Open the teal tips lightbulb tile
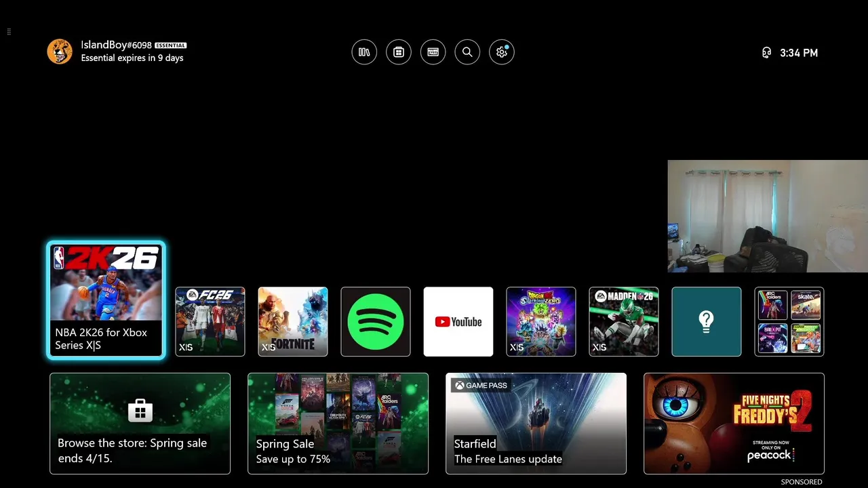This screenshot has width=868, height=488. [707, 321]
